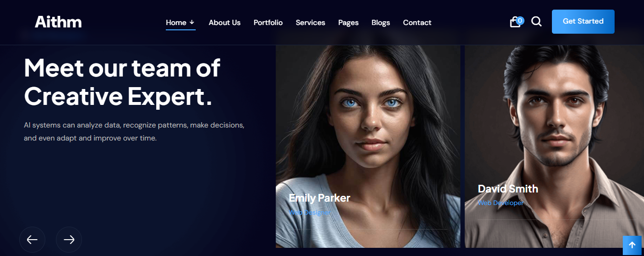
Task: Open Emily Parker's profile name link
Action: coord(320,198)
